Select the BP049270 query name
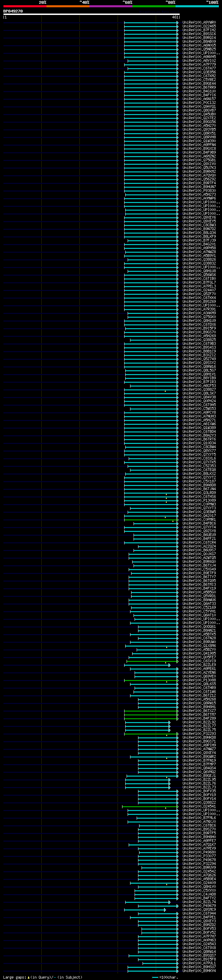This screenshot has height=980, width=222. pos(13,11)
